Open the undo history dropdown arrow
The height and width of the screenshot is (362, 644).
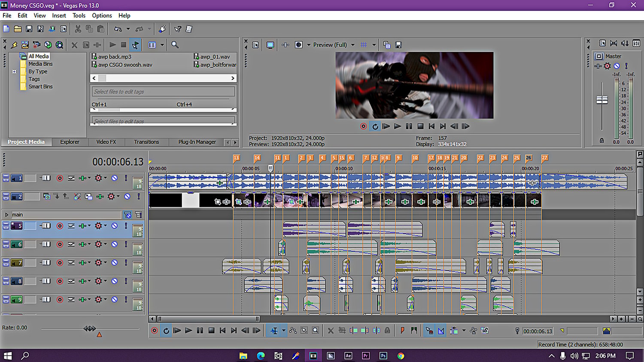click(x=128, y=29)
